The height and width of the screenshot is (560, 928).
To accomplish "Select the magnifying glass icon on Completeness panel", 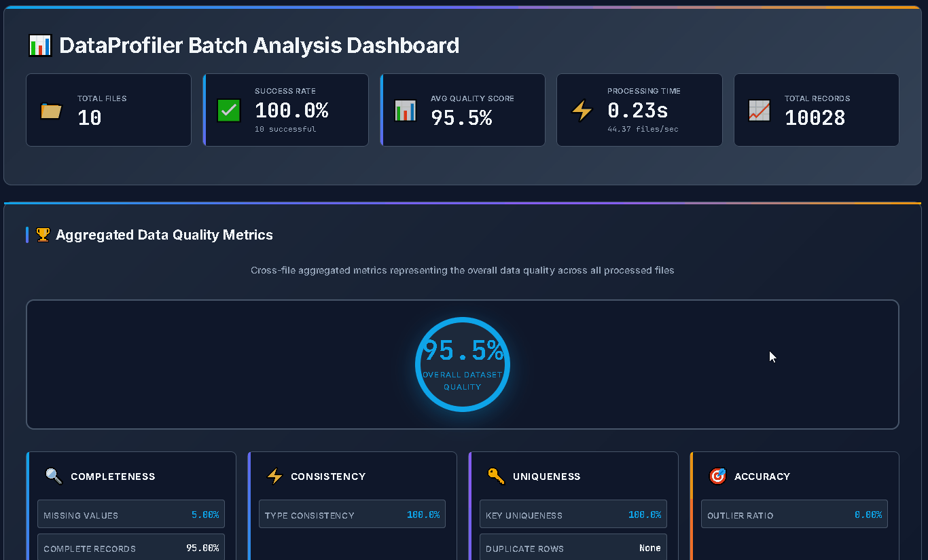I will 54,476.
